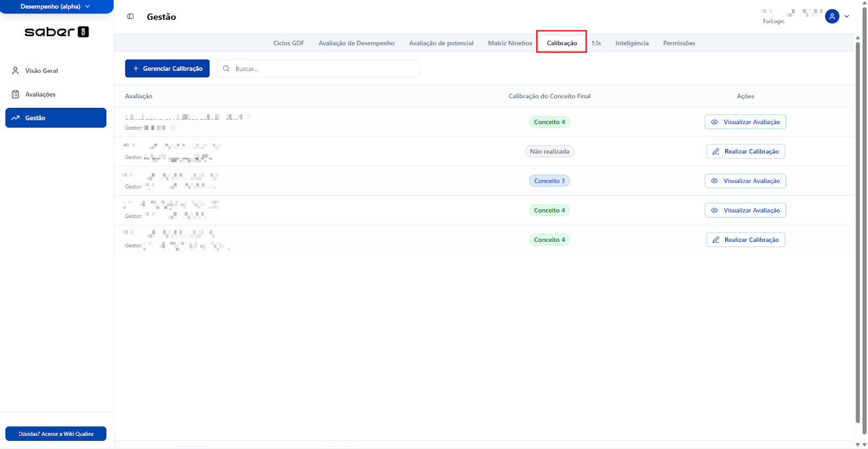This screenshot has width=868, height=449.
Task: Toggle the sidebar collapse icon
Action: point(130,16)
